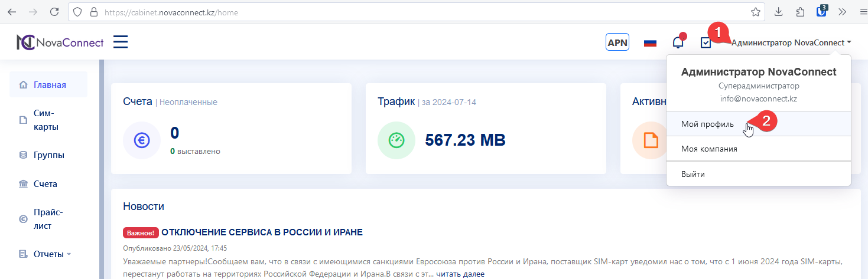Click the читать далее link
This screenshot has width=868, height=279.
pyautogui.click(x=460, y=274)
